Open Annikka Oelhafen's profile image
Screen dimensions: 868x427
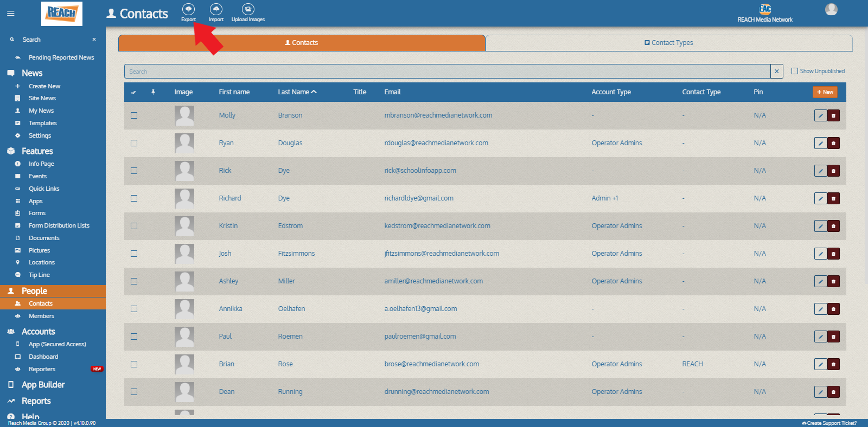coord(184,309)
